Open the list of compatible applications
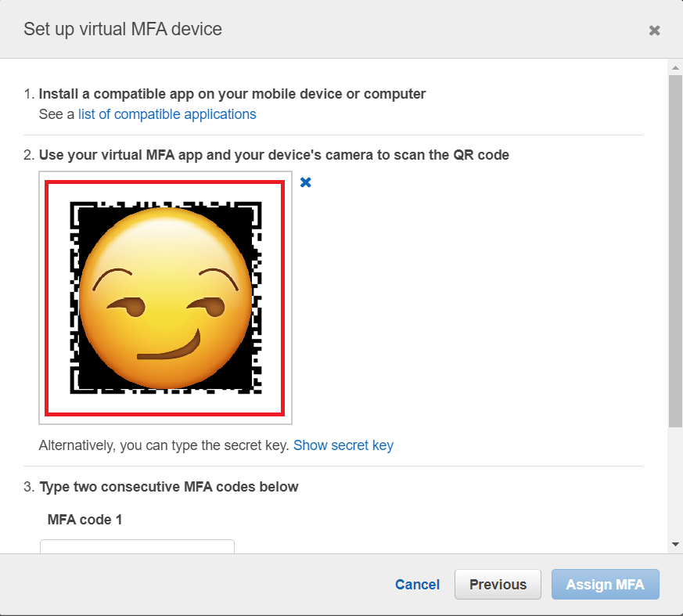The height and width of the screenshot is (616, 683). [166, 114]
